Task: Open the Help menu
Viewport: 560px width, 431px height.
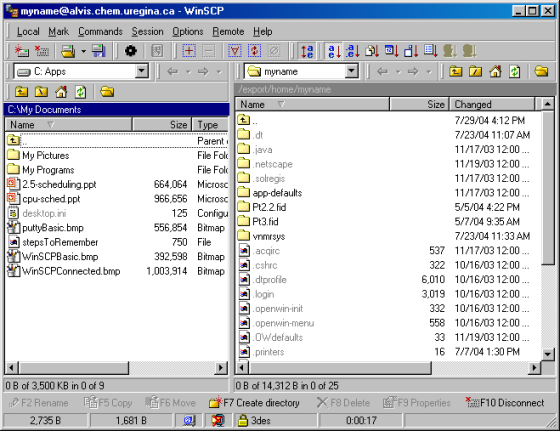Action: 262,31
